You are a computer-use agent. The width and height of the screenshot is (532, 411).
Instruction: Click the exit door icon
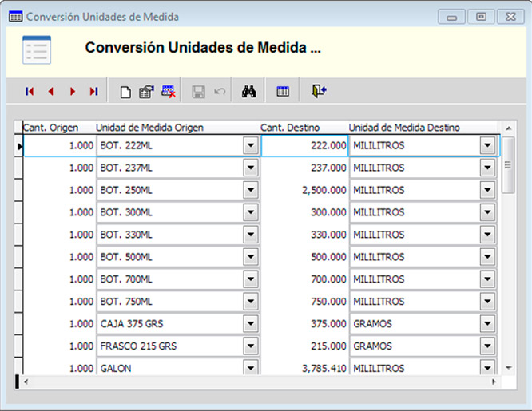click(319, 92)
